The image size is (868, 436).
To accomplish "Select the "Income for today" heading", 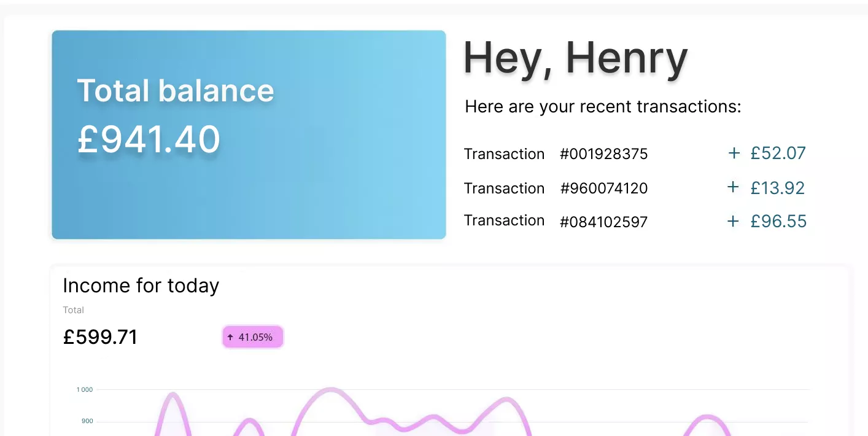I will point(141,286).
